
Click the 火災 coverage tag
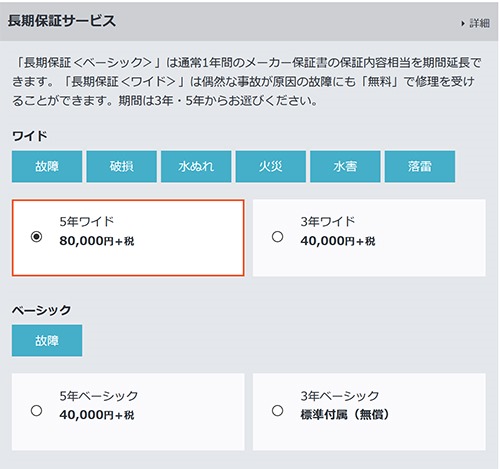tap(271, 166)
